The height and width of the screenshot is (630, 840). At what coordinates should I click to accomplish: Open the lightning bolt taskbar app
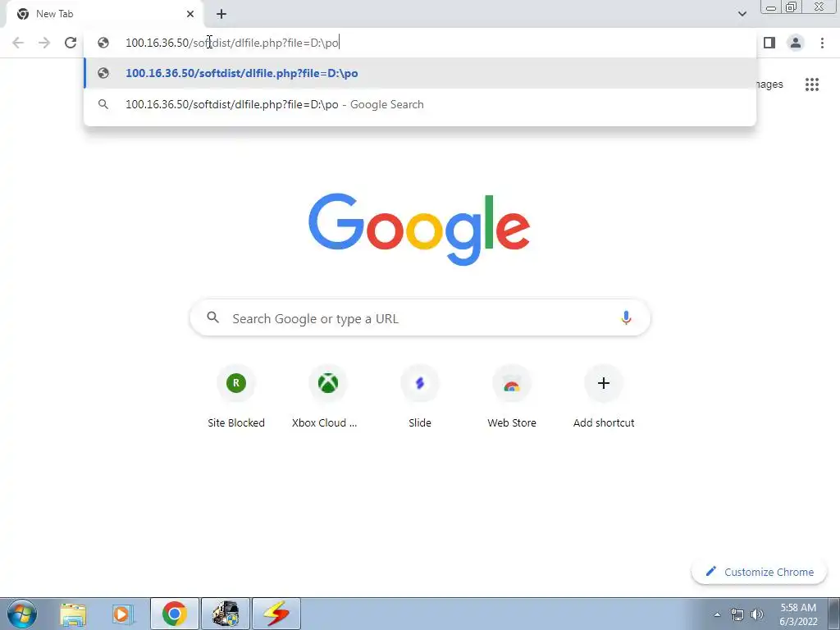(x=276, y=614)
